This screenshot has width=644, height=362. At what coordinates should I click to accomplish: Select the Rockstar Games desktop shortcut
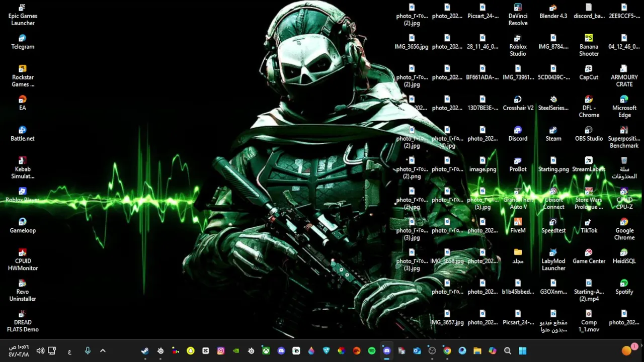pyautogui.click(x=23, y=76)
